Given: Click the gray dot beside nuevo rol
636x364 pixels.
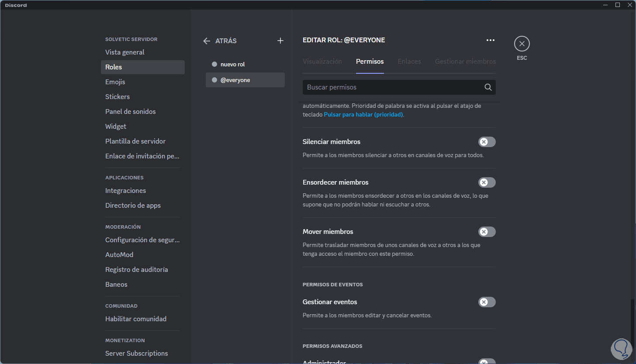Looking at the screenshot, I should click(x=214, y=64).
